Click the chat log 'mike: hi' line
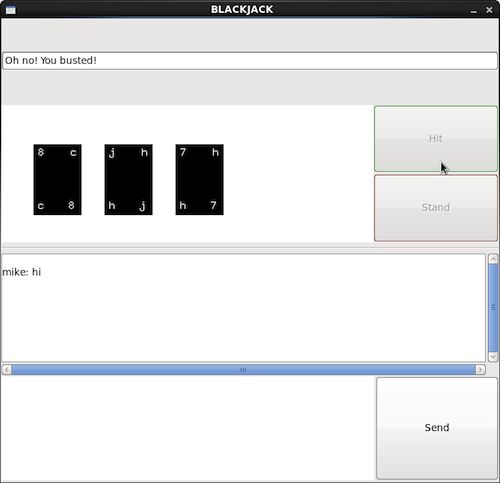500x483 pixels. tap(22, 272)
